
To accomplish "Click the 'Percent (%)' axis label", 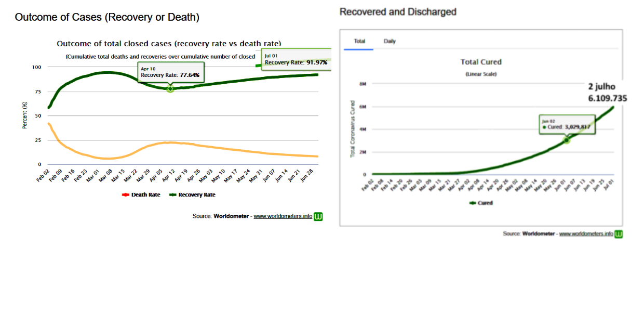I will 24,115.
